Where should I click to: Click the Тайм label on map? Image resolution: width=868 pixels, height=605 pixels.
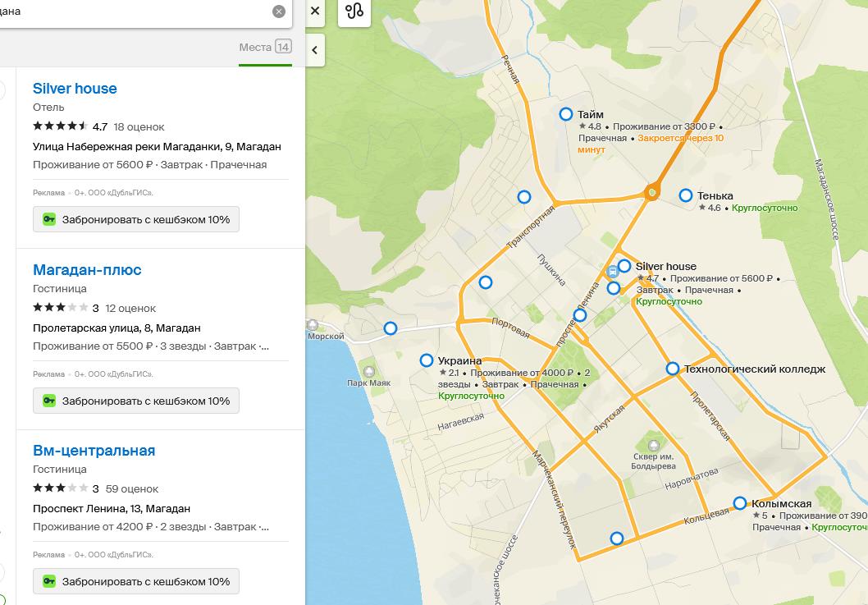[x=590, y=115]
